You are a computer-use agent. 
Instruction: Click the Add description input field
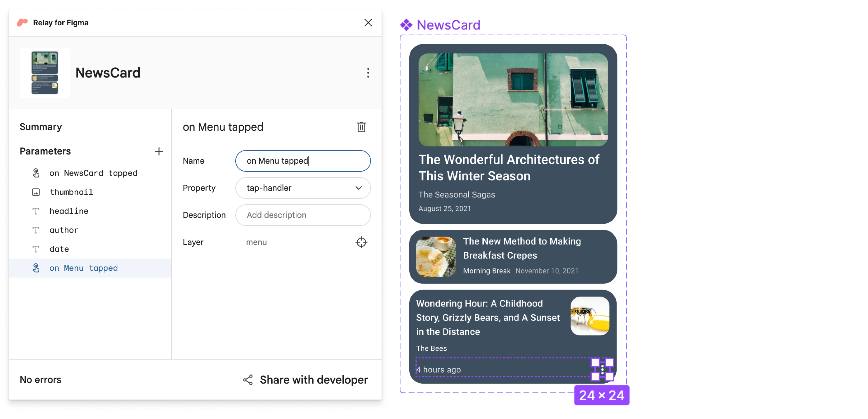[303, 215]
